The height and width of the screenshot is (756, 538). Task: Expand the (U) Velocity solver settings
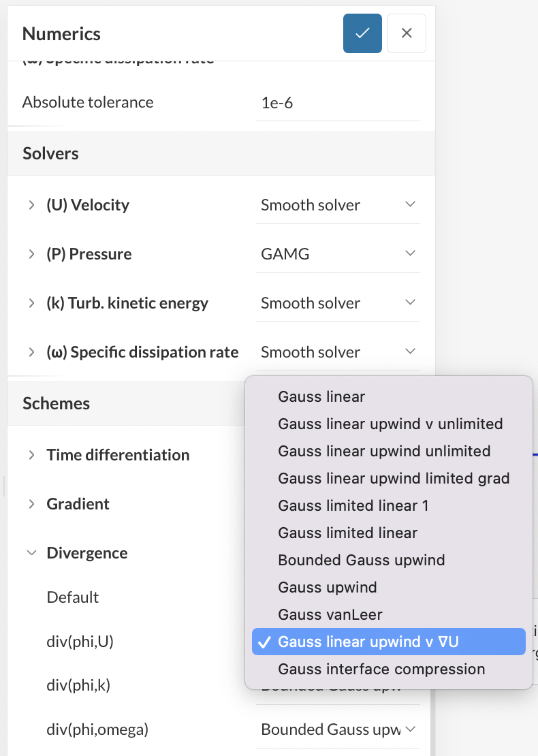(31, 205)
